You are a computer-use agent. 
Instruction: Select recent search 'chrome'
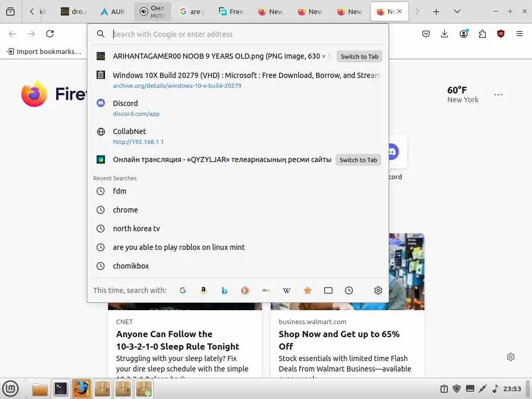238,210
